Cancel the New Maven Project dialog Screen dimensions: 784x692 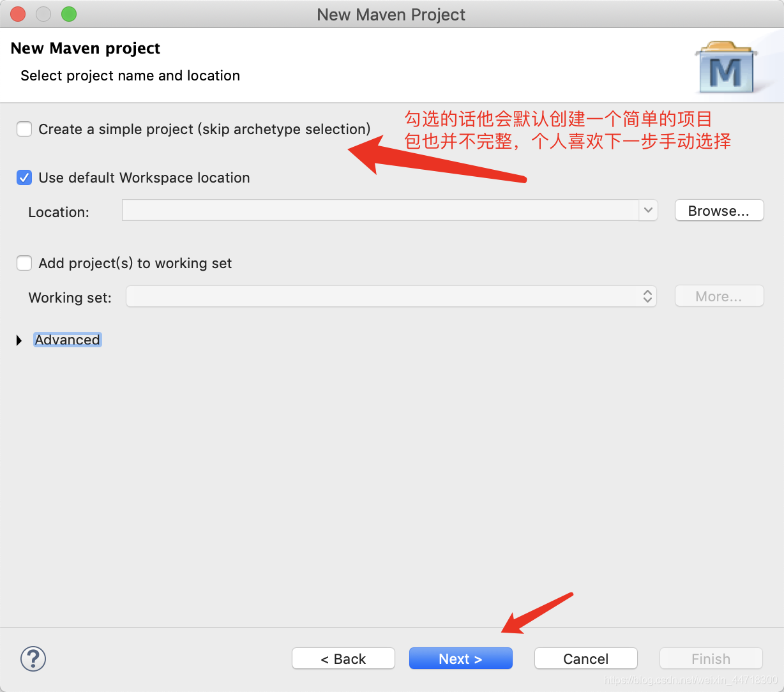[x=585, y=659]
